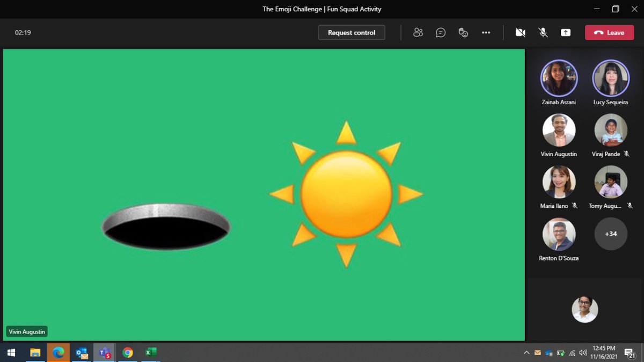Click the Renton D'Souza name label
This screenshot has height=362, width=644.
point(559,258)
